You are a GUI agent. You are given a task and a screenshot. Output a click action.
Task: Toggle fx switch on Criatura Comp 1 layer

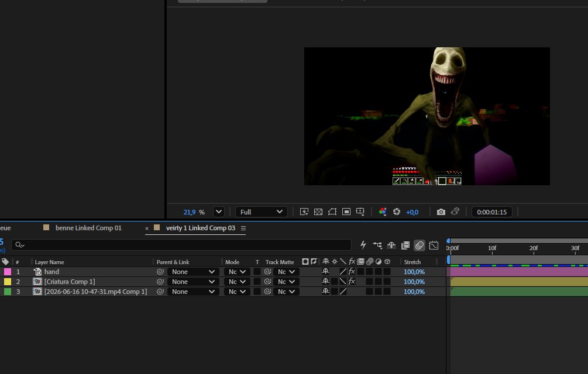click(x=352, y=282)
